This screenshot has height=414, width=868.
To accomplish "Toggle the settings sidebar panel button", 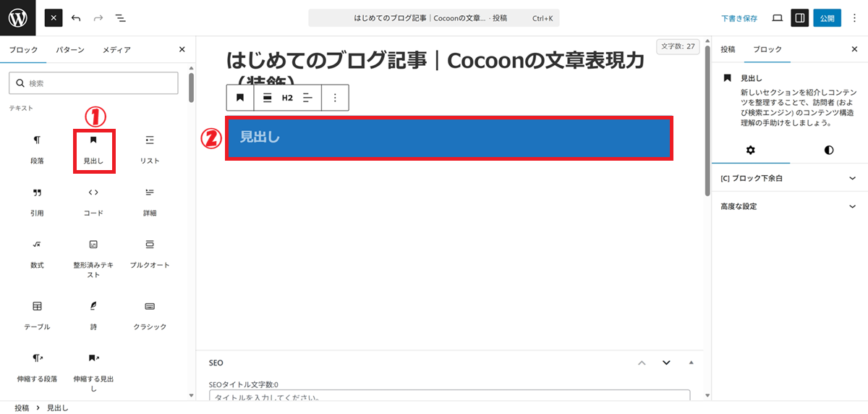I will [799, 18].
